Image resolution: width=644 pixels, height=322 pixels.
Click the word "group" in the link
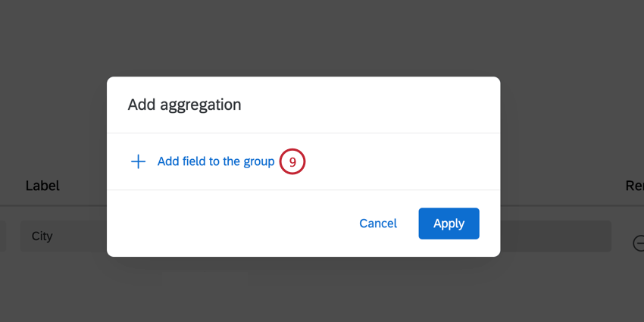point(258,161)
